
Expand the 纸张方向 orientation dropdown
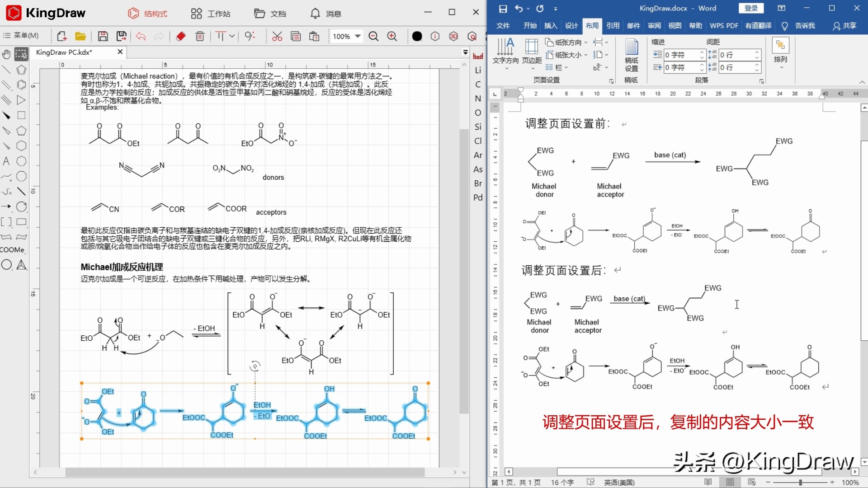566,42
